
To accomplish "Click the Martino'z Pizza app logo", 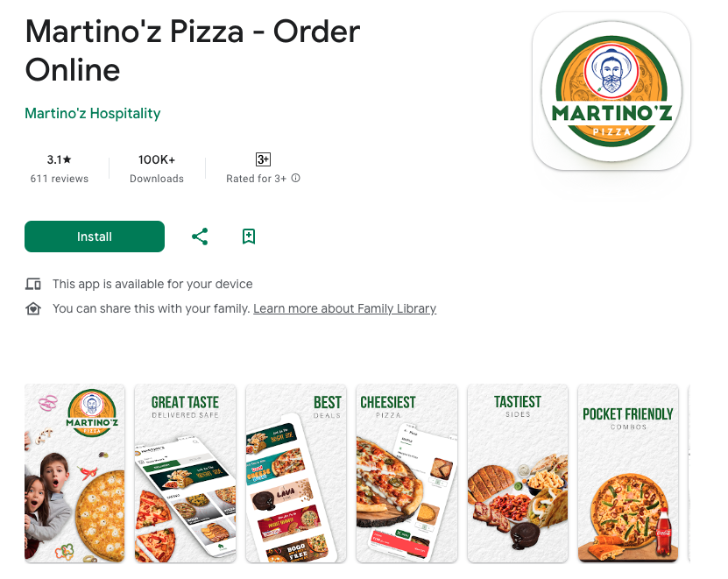I will click(611, 91).
